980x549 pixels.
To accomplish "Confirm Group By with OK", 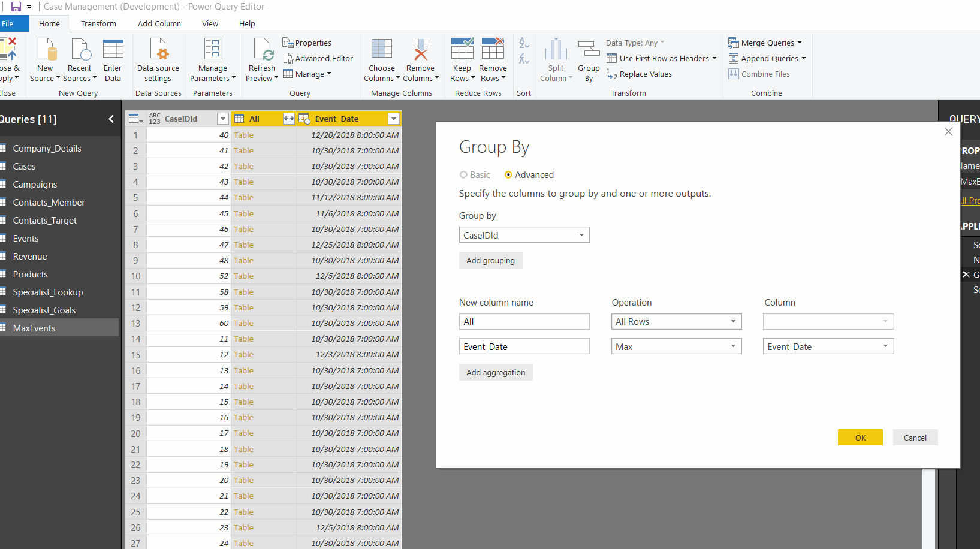I will pos(860,438).
